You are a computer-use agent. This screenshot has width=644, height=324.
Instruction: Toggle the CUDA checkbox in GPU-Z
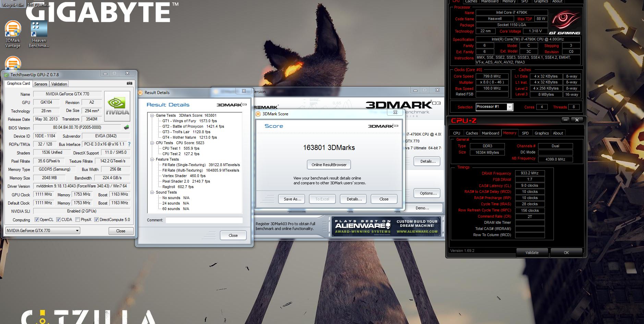59,220
